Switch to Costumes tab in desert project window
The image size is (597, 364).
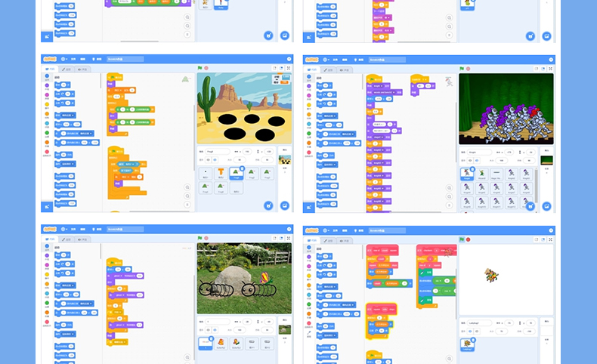[x=67, y=69]
